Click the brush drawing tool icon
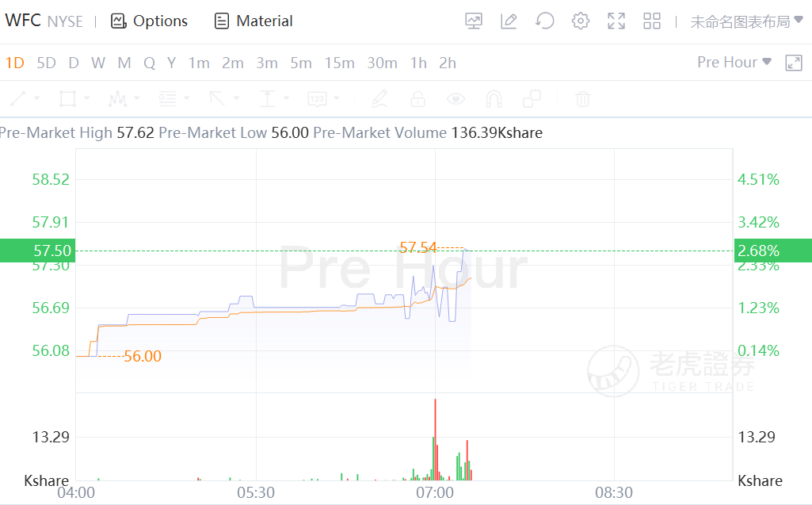Screen dimensions: 812x505 [379, 99]
